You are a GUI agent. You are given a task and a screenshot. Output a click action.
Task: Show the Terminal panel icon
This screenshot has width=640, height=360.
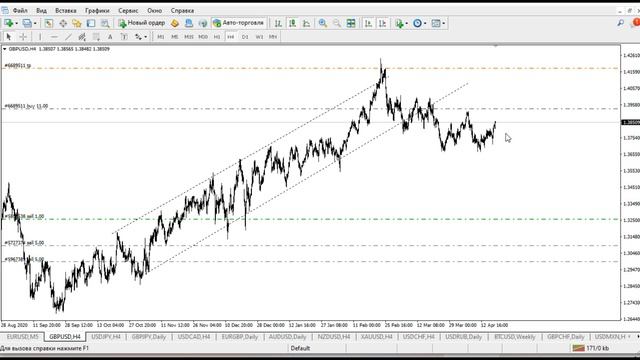pyautogui.click(x=91, y=23)
